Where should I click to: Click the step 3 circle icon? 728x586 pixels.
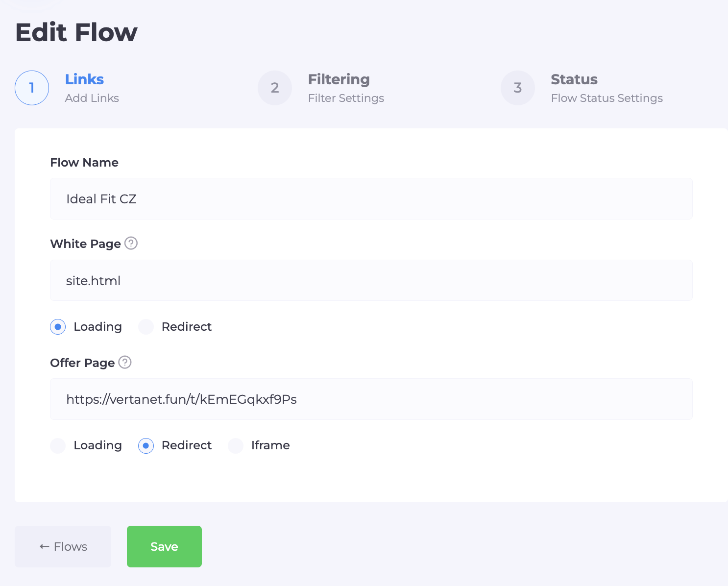coord(518,88)
